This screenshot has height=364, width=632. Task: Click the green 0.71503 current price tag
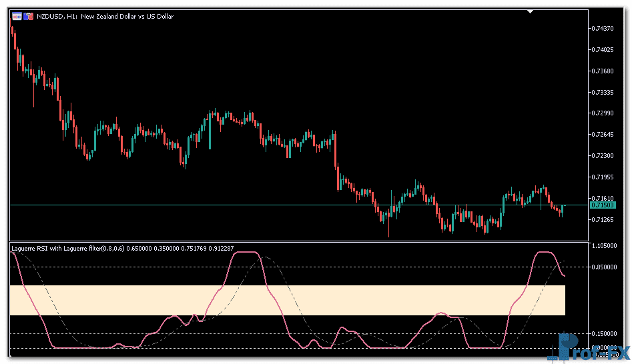coord(603,205)
